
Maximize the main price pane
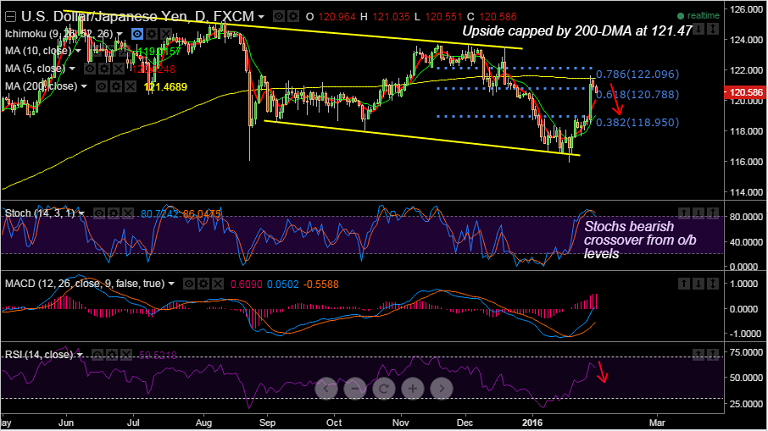[x=713, y=30]
